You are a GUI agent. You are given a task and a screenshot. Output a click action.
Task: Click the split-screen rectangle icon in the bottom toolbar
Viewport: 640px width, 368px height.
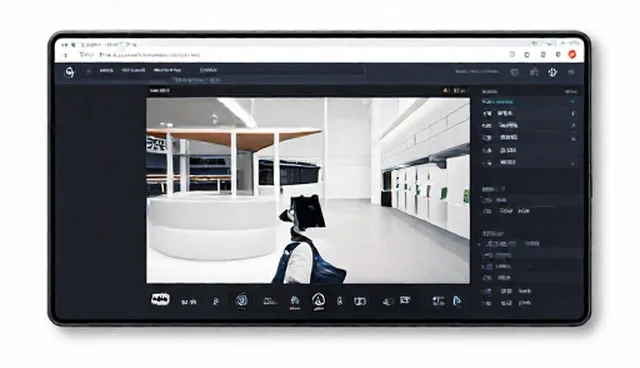click(x=360, y=301)
